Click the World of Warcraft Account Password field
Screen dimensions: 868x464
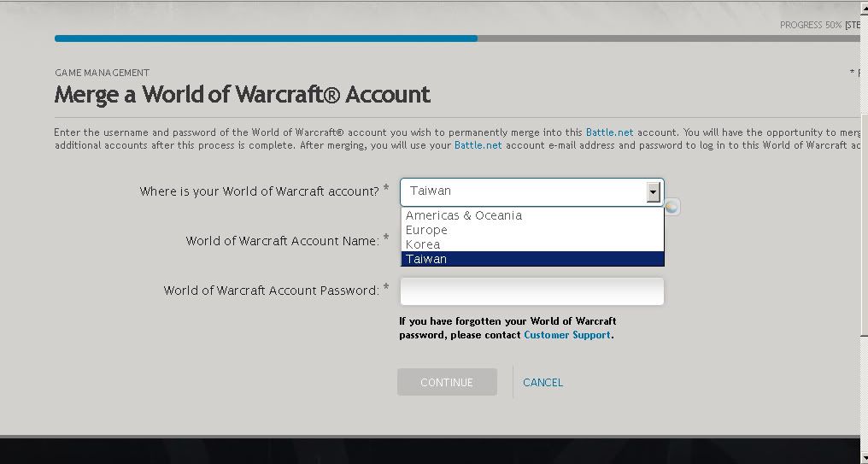coord(531,291)
